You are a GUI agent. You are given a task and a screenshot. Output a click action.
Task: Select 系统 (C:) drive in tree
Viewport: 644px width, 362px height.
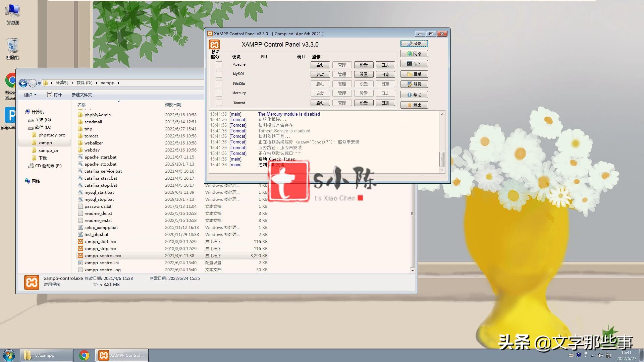pos(40,119)
